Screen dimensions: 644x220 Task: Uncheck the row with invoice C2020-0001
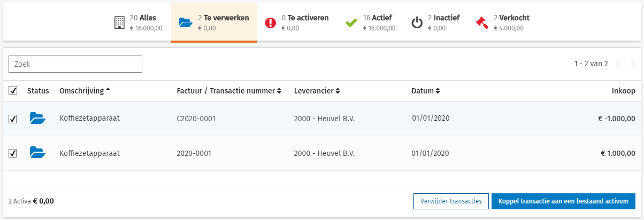pos(13,119)
